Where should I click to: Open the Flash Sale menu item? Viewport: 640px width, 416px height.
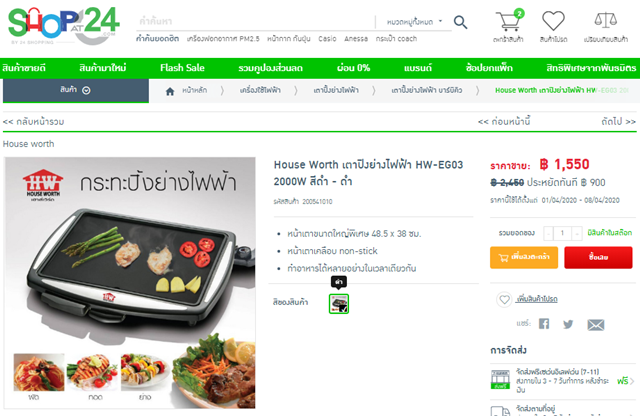(182, 68)
